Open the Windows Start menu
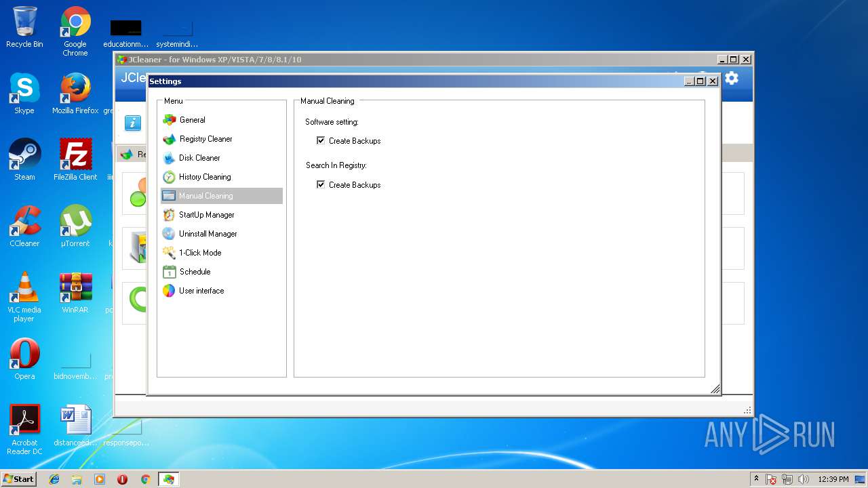This screenshot has width=868, height=488. coord(19,479)
